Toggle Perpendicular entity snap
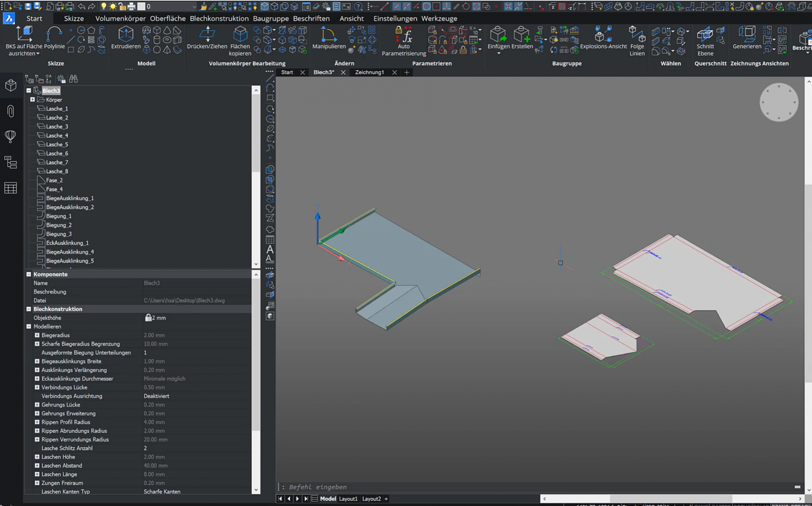Image resolution: width=812 pixels, height=506 pixels. pyautogui.click(x=446, y=6)
